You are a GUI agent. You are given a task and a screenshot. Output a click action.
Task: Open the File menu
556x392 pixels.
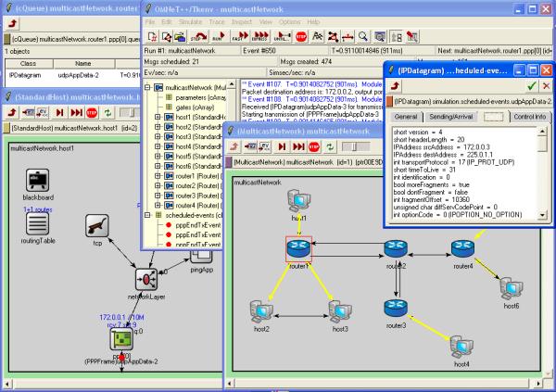click(x=150, y=22)
